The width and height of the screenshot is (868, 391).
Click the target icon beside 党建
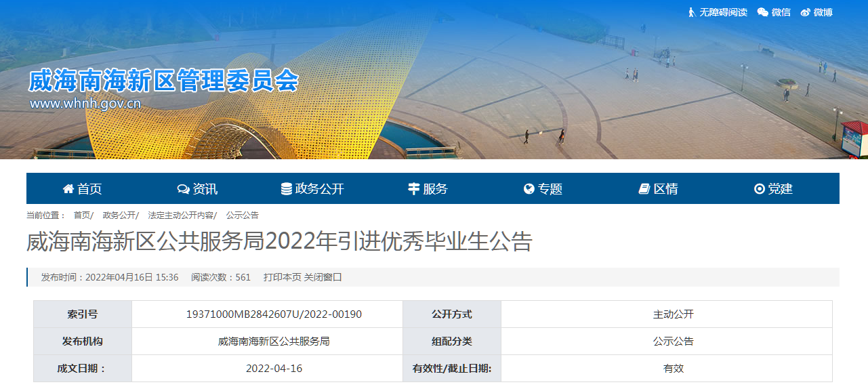[x=760, y=189]
